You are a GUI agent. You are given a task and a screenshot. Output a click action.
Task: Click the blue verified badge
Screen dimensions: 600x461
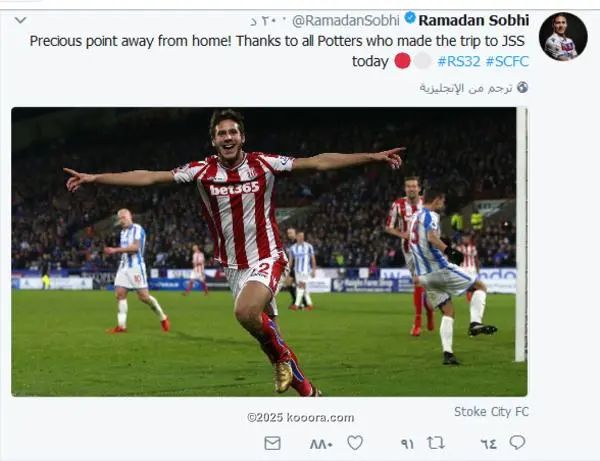coord(410,18)
